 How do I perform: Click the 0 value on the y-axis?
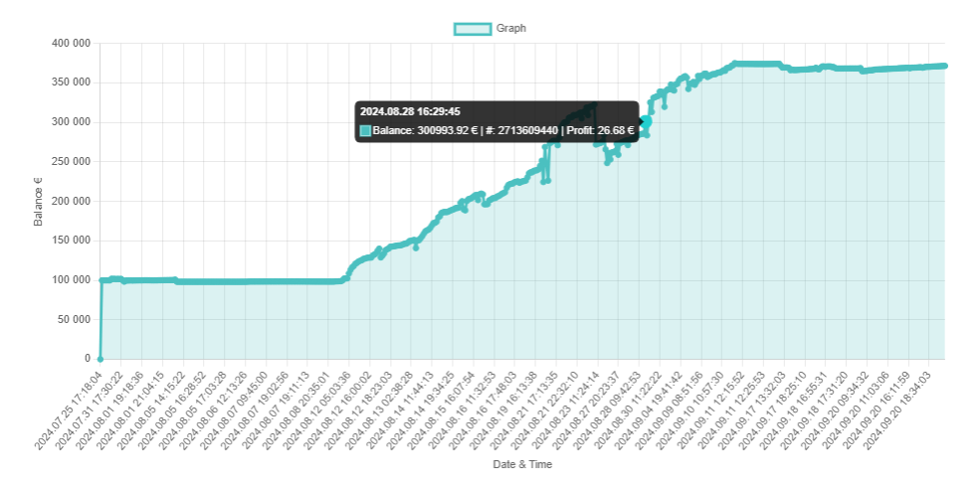(x=88, y=359)
